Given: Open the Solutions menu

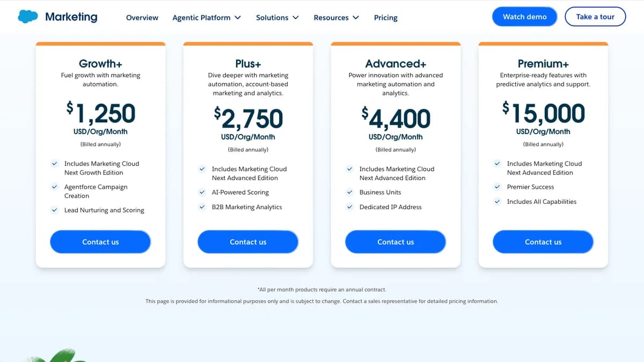Looking at the screenshot, I should coord(277,18).
